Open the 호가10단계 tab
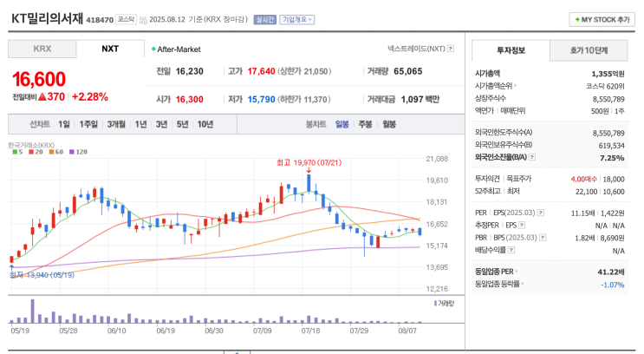 (x=589, y=50)
